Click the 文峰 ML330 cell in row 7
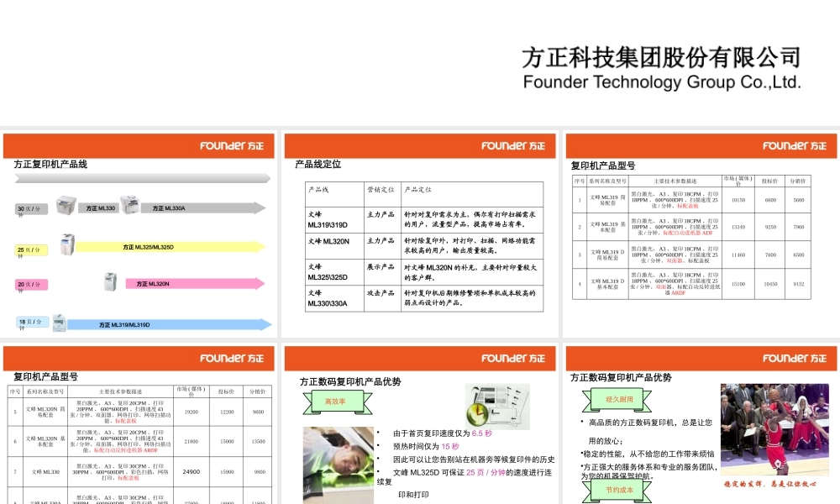This screenshot has height=504, width=840. click(x=45, y=472)
